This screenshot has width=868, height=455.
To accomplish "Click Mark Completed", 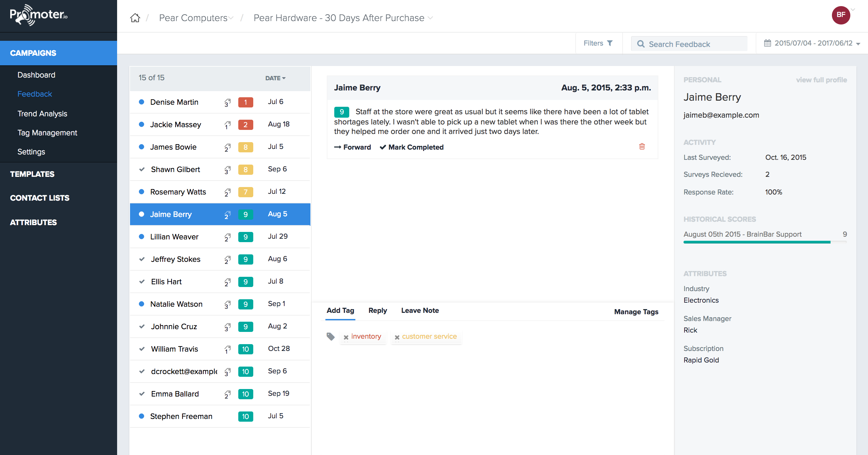I will (412, 147).
